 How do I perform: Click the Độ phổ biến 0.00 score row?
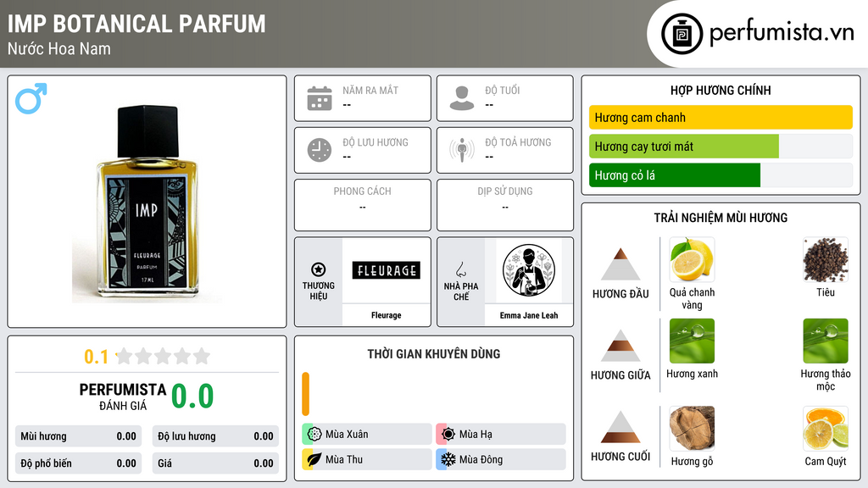pyautogui.click(x=79, y=463)
